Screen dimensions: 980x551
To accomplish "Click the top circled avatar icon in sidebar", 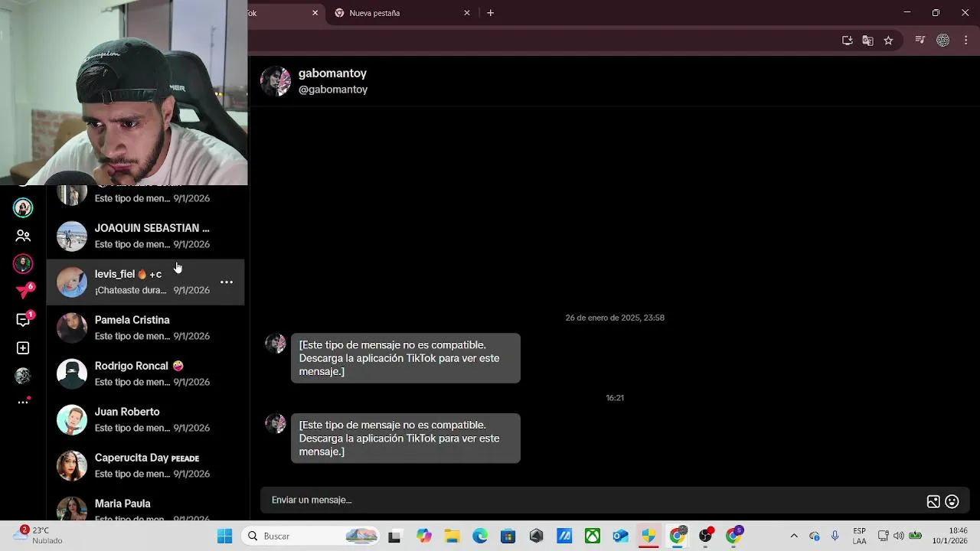I will (23, 207).
